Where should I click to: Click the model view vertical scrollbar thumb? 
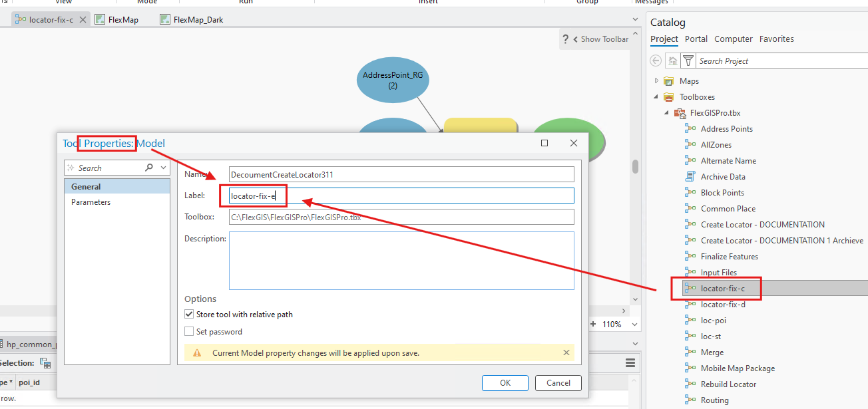(636, 166)
